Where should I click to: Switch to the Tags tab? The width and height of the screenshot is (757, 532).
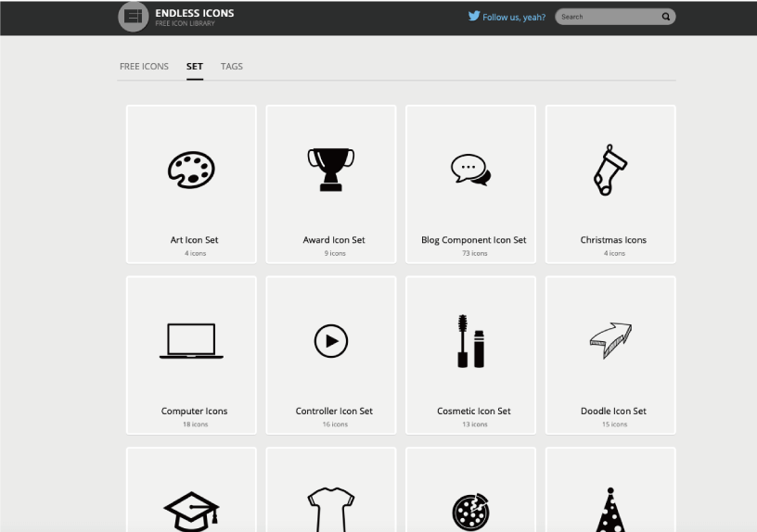tap(232, 67)
